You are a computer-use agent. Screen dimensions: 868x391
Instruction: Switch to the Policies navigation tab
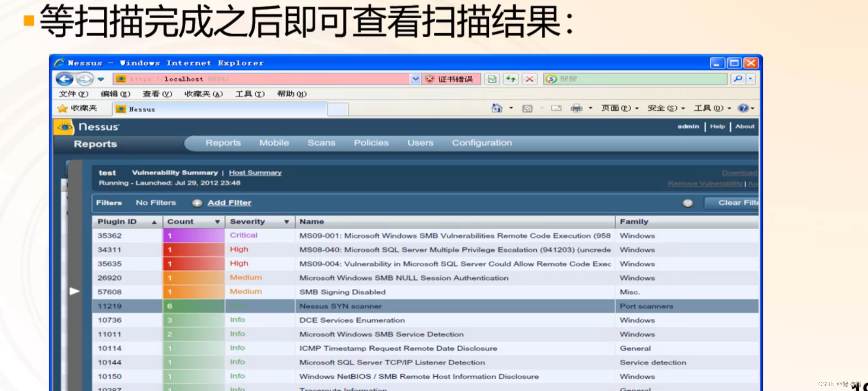tap(371, 143)
